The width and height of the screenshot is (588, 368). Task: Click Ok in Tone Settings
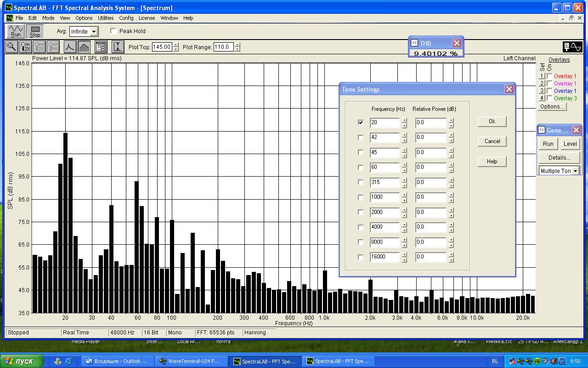[x=492, y=121]
